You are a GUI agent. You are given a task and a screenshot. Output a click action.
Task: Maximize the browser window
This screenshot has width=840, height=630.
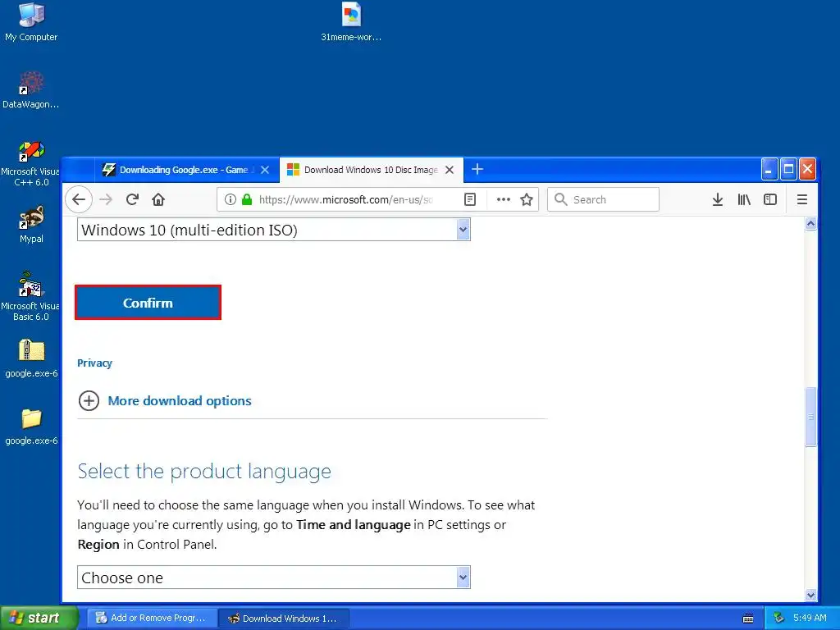coord(788,170)
